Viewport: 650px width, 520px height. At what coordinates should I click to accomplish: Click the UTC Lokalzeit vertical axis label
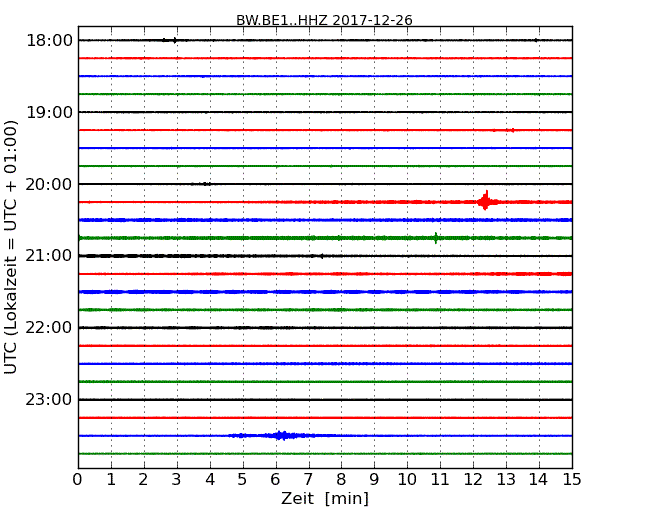pos(11,247)
